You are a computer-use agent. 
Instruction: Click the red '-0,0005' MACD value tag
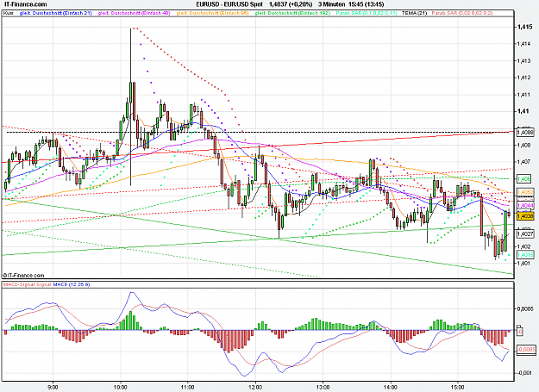(x=526, y=350)
